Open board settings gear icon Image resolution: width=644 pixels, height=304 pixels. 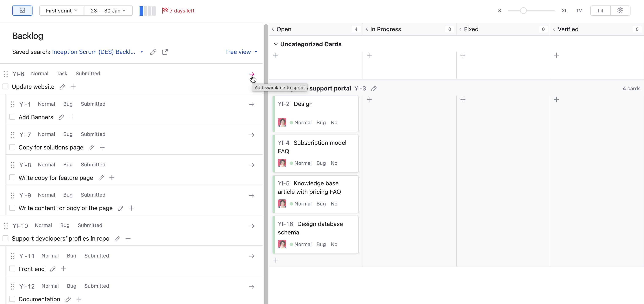click(x=620, y=11)
